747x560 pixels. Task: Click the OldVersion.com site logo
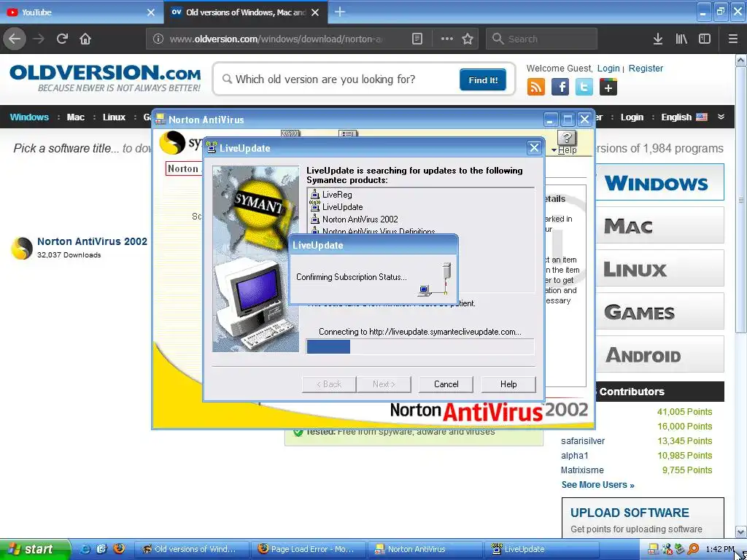105,79
